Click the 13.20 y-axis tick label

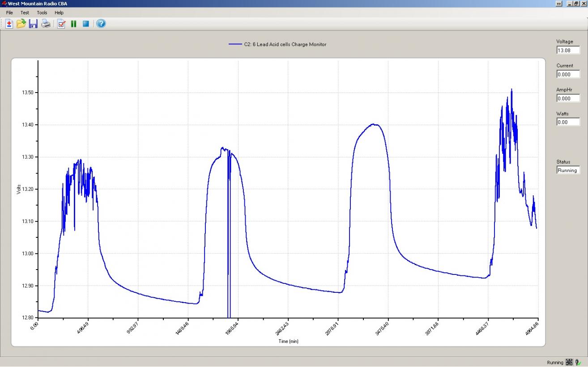tap(27, 189)
